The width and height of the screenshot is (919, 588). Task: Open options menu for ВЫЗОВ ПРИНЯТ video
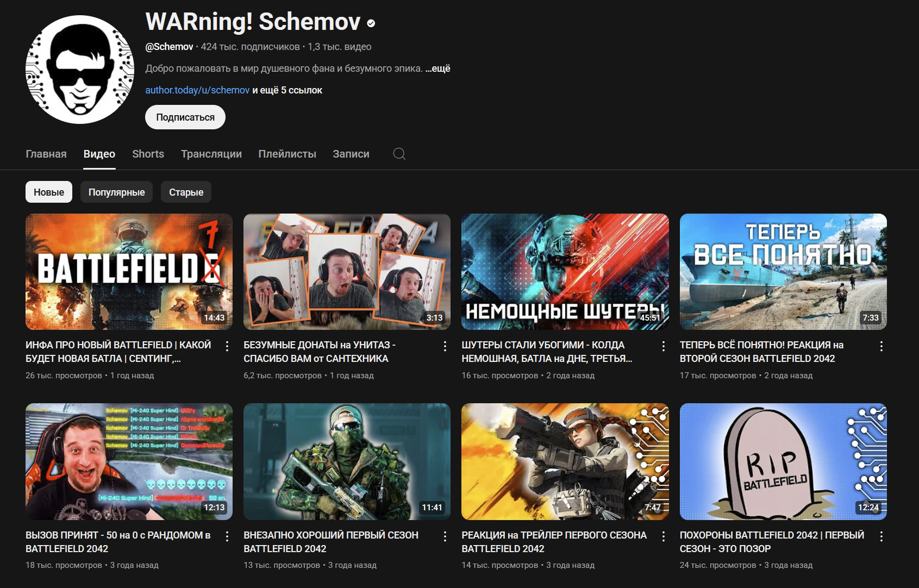coord(227,536)
